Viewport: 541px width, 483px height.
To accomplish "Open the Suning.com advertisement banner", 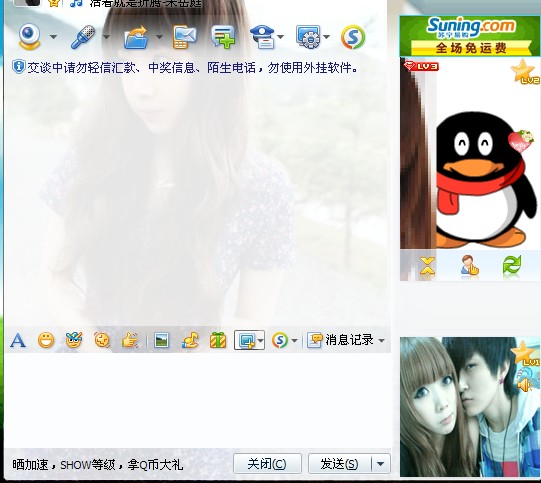I will pyautogui.click(x=470, y=36).
